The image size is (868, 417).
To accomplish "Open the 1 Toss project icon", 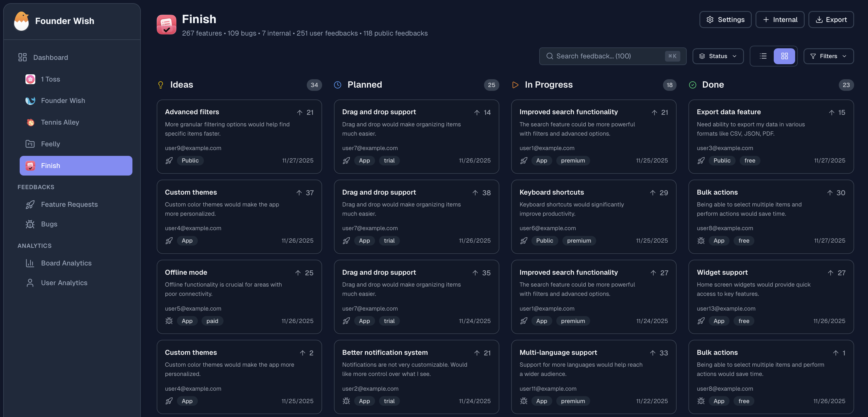I will (30, 79).
